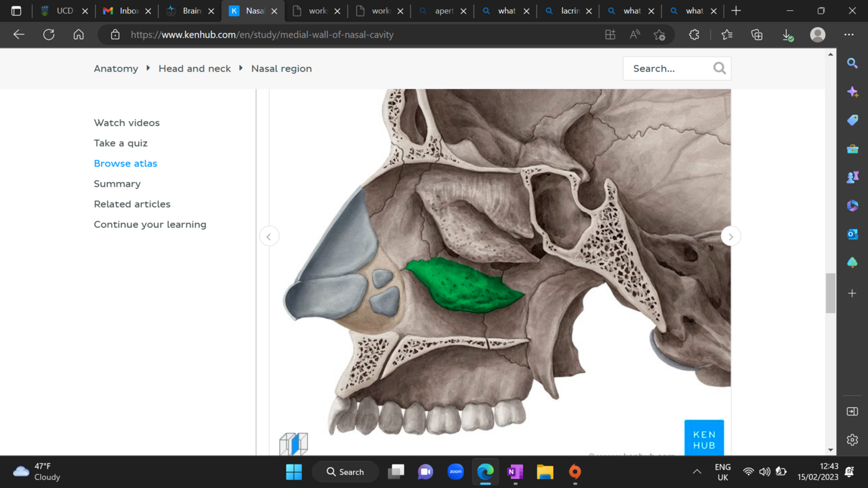Open the browser home page
The width and height of the screenshot is (868, 488).
coord(79,34)
